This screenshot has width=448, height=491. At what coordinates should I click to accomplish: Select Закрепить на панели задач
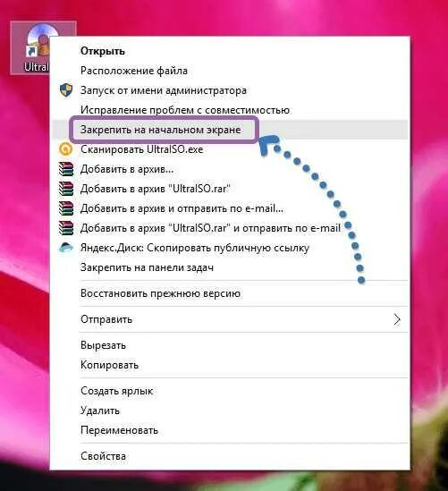pos(148,267)
